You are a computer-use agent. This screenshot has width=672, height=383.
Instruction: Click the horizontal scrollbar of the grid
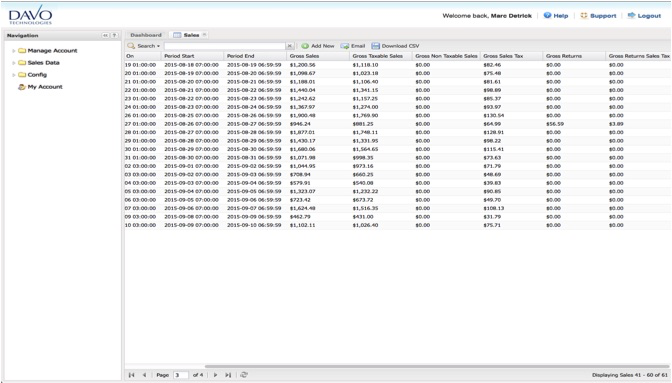[436, 366]
